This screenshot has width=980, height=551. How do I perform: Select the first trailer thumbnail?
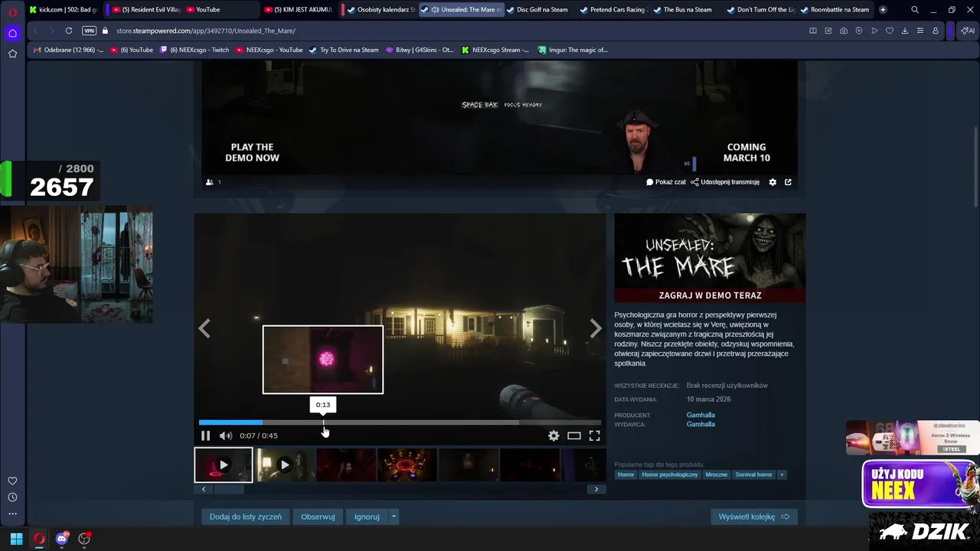tap(224, 465)
